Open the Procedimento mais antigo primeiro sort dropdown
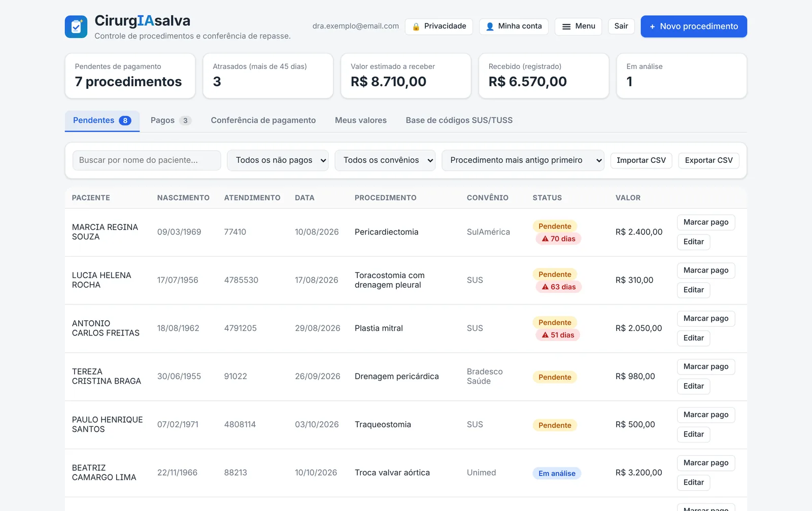Screen dimensions: 812x511 pyautogui.click(x=523, y=160)
